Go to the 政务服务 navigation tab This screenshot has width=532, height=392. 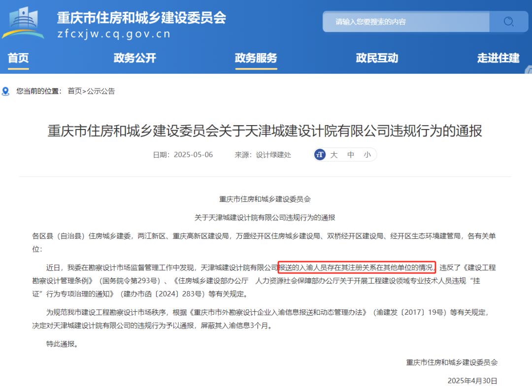[x=256, y=58]
